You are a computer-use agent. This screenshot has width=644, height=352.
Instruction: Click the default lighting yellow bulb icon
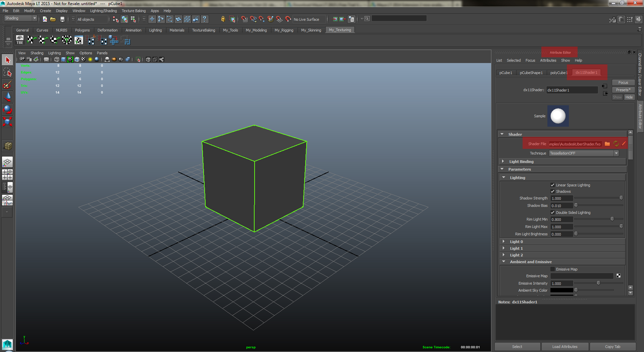90,59
